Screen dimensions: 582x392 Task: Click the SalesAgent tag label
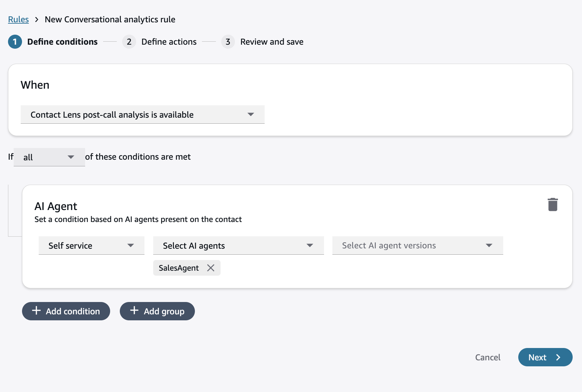pyautogui.click(x=179, y=268)
